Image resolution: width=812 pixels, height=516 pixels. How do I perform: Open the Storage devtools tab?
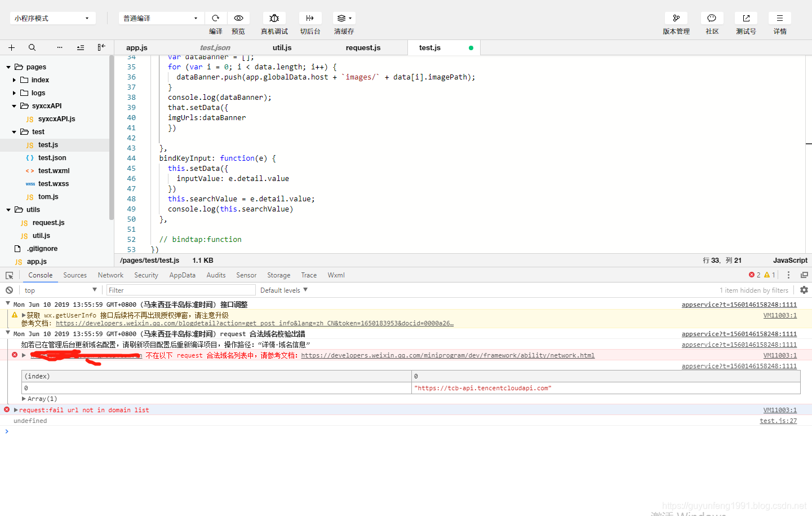tap(278, 275)
